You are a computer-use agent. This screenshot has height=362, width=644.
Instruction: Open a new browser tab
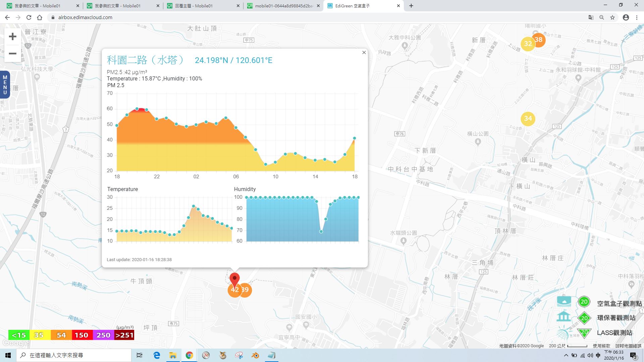point(411,6)
